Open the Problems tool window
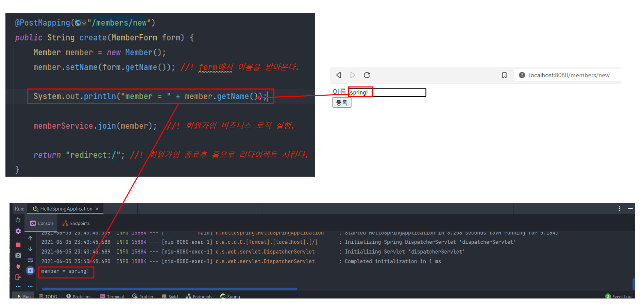The height and width of the screenshot is (307, 644). click(79, 296)
